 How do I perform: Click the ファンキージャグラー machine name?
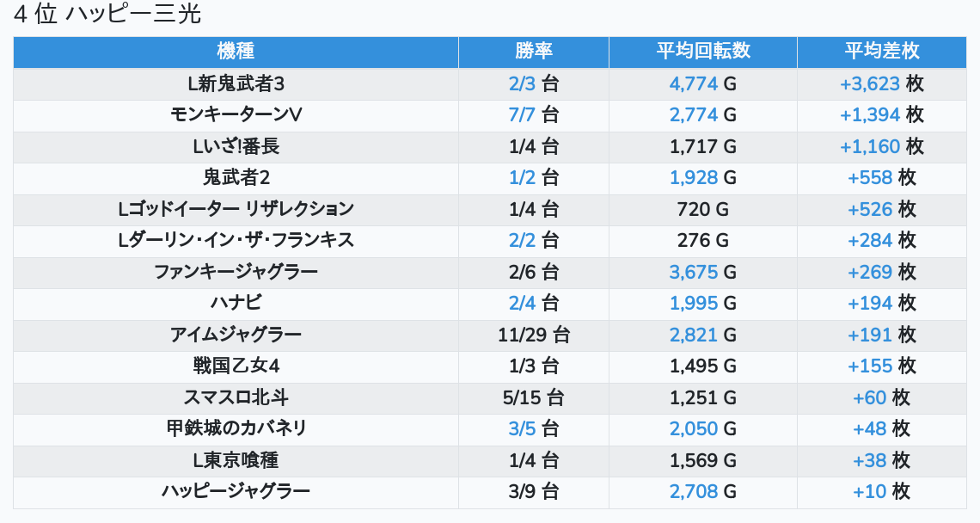[236, 272]
